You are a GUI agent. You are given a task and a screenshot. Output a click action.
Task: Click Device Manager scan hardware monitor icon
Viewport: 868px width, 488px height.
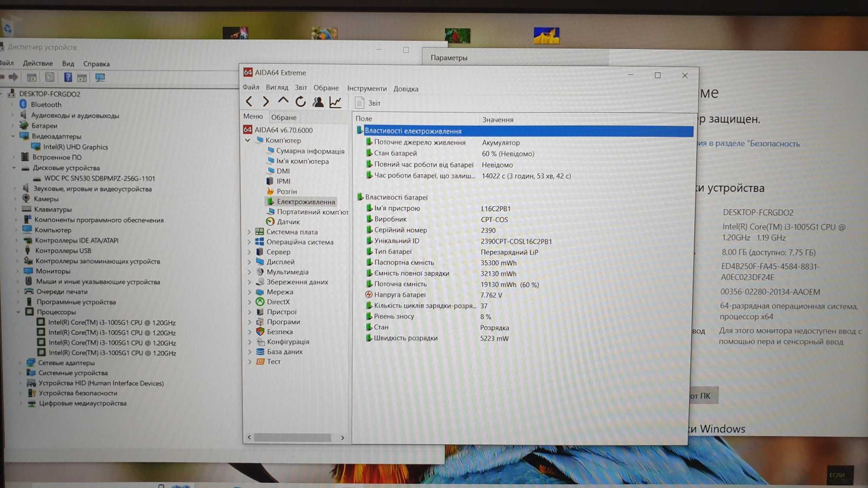(100, 78)
